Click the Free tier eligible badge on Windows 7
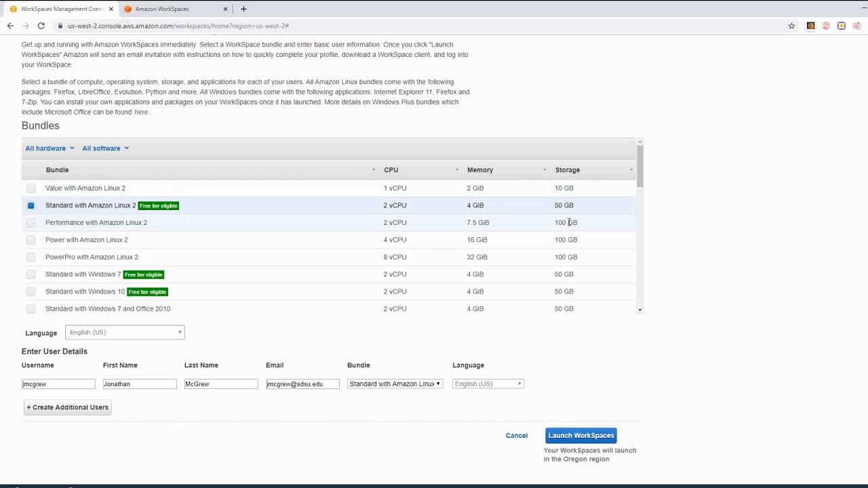 coord(144,274)
